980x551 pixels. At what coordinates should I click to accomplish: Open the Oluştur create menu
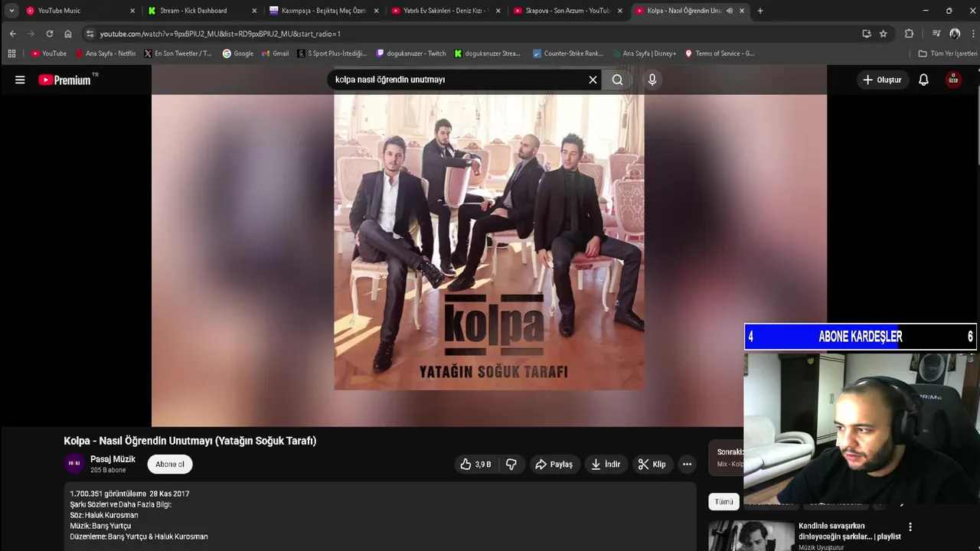click(882, 80)
